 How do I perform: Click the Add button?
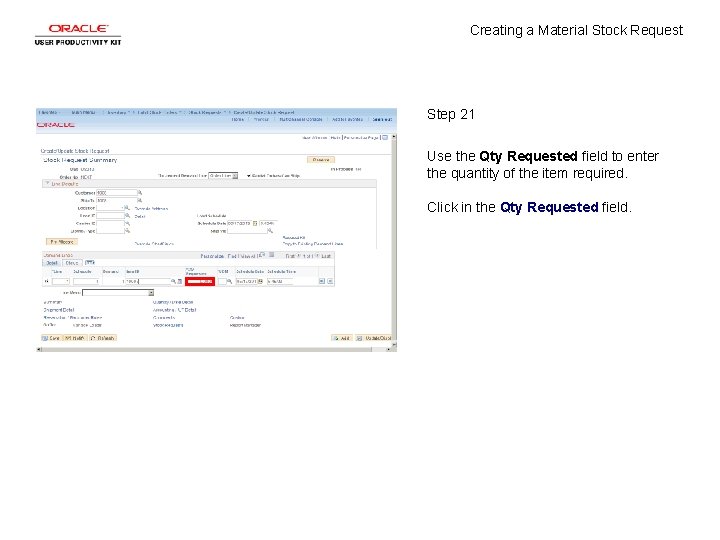(x=341, y=338)
